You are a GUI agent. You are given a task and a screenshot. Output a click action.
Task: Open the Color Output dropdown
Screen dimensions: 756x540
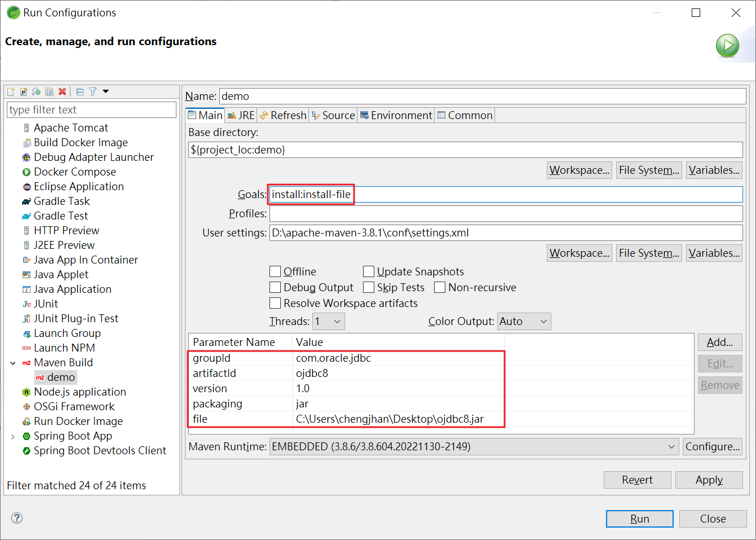click(x=524, y=321)
